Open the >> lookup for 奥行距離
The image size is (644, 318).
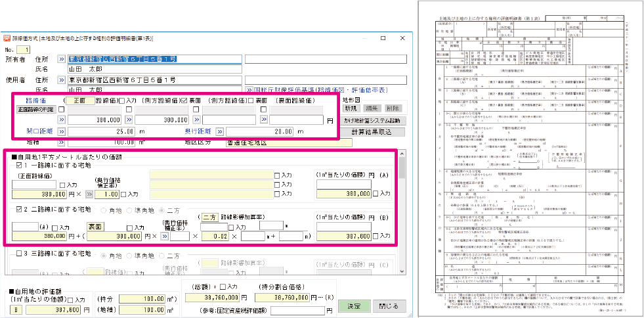[219, 131]
